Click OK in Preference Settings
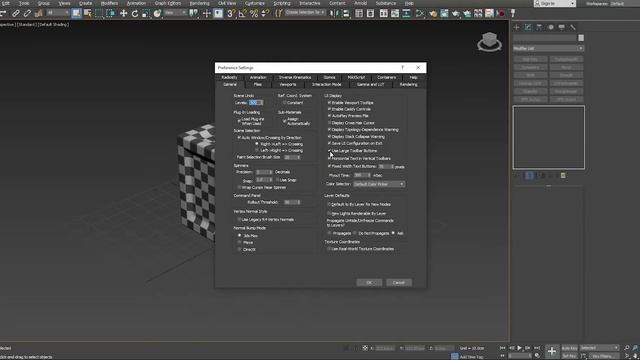Image resolution: width=640 pixels, height=360 pixels. point(369,282)
